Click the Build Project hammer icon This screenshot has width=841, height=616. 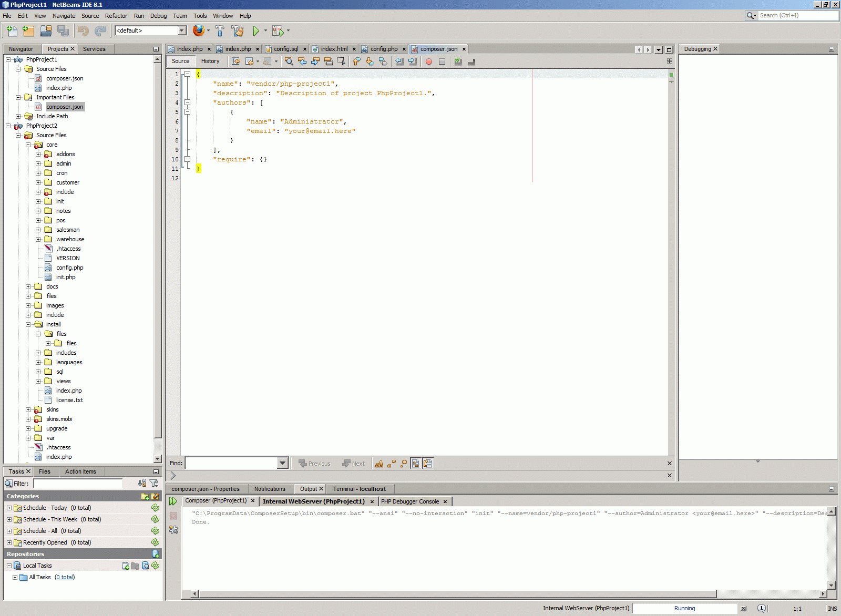coord(220,30)
